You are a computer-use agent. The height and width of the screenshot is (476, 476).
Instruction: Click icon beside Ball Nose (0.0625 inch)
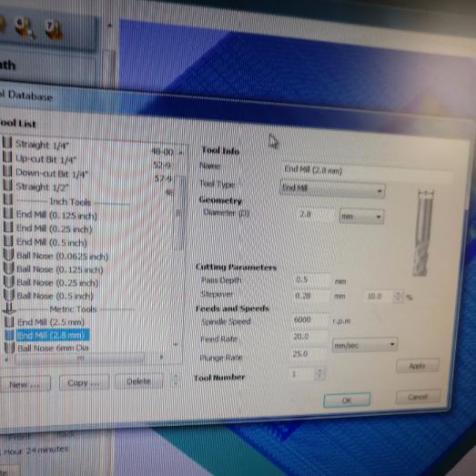pos(8,255)
